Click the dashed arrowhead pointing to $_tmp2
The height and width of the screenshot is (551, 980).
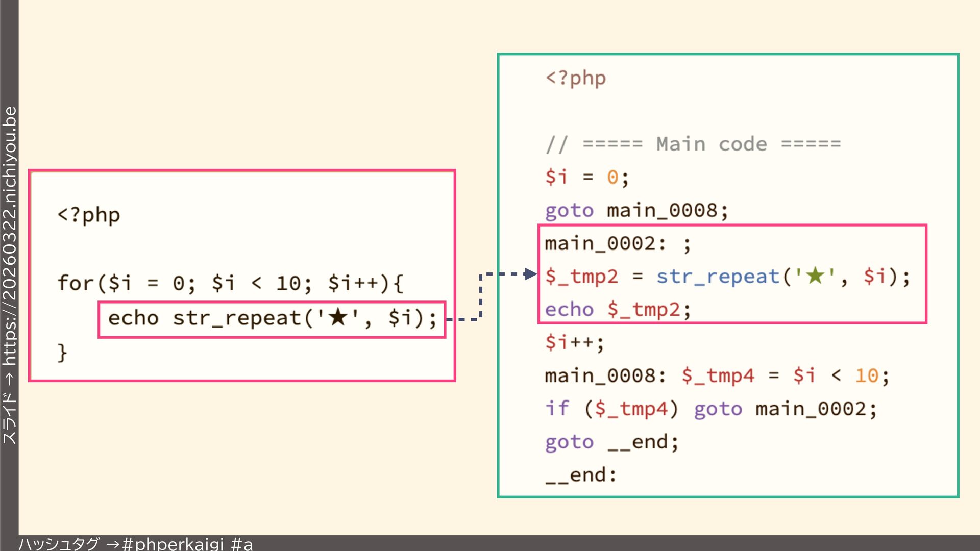click(x=531, y=274)
